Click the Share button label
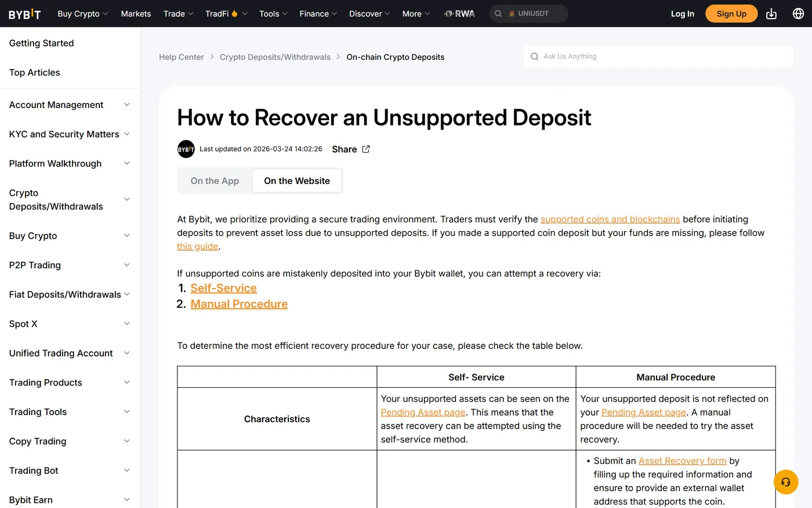Image resolution: width=812 pixels, height=508 pixels. tap(345, 149)
